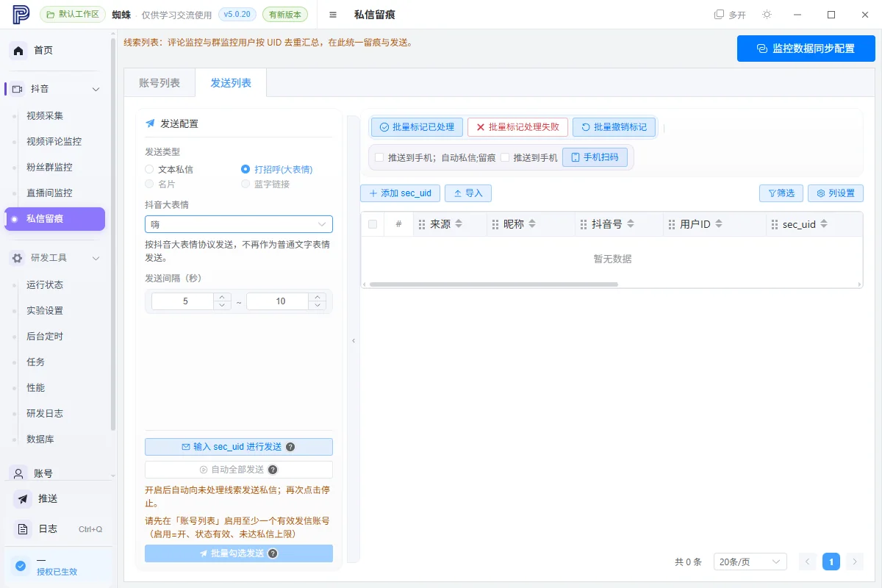
Task: Select 私信留痕 in sidebar
Action: [55, 218]
